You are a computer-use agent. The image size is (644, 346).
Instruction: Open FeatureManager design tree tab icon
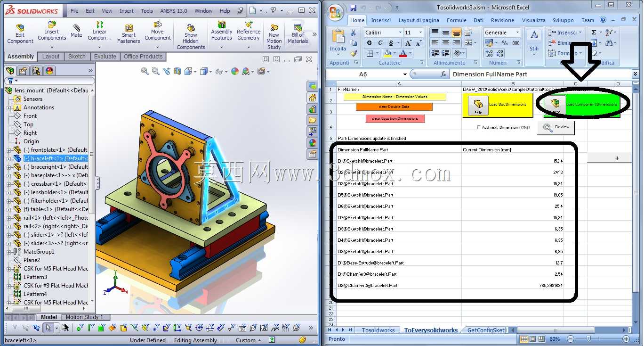click(x=10, y=71)
